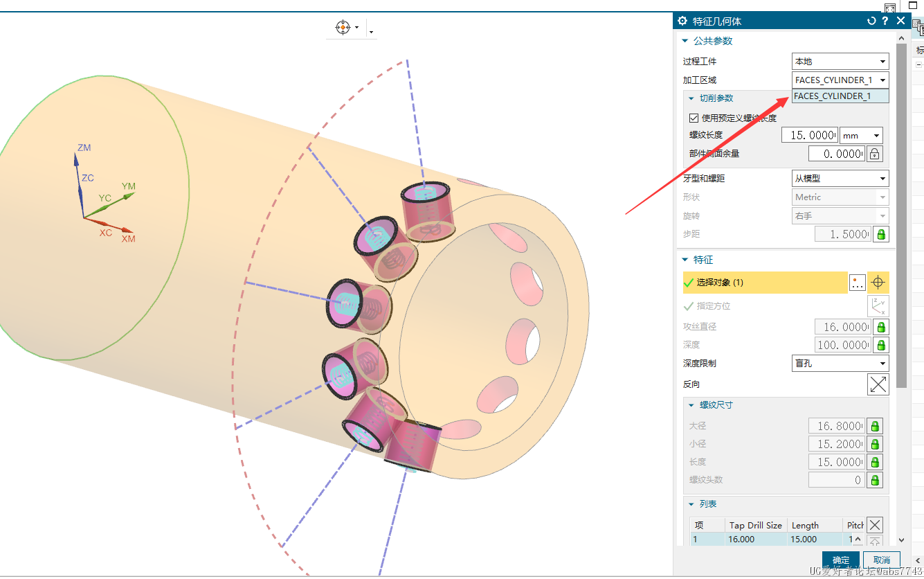924x579 pixels.
Task: Close the 特征几何体 dialog
Action: (900, 21)
